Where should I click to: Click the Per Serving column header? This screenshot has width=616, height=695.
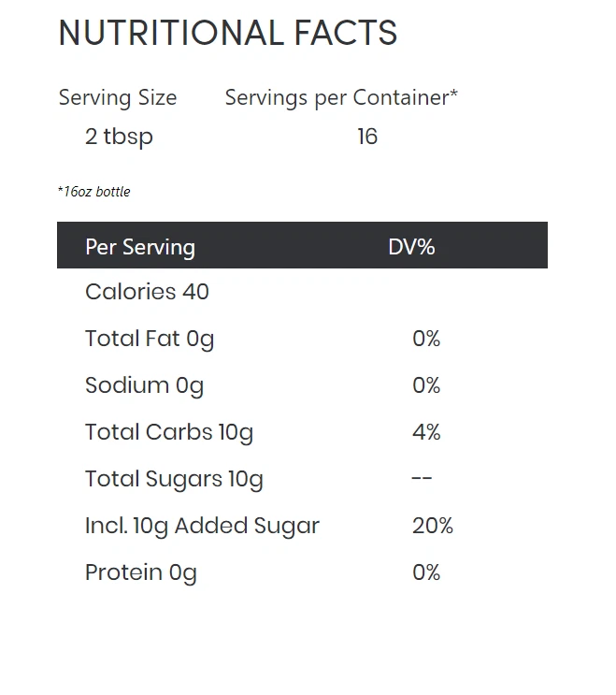140,247
